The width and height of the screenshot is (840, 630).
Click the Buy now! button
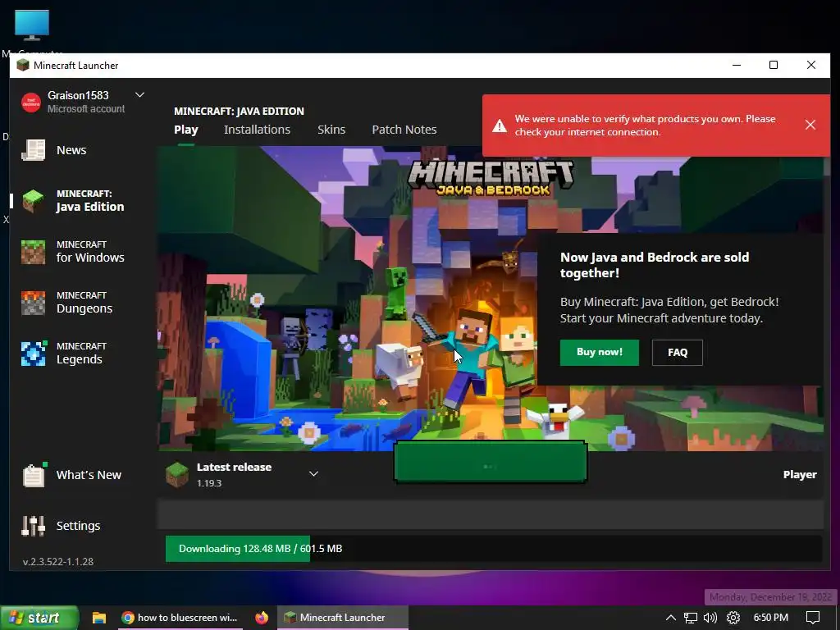(x=600, y=352)
